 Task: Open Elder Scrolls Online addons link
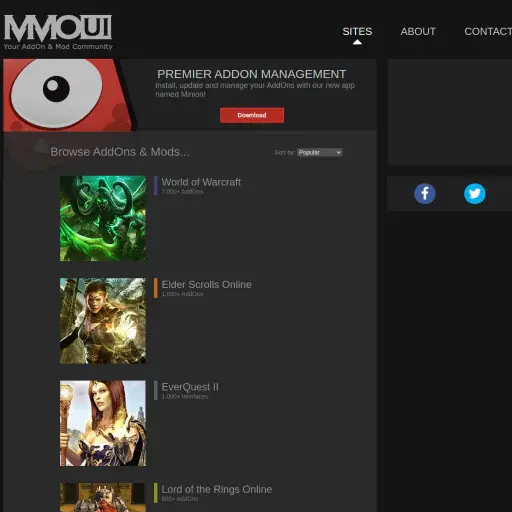point(206,285)
